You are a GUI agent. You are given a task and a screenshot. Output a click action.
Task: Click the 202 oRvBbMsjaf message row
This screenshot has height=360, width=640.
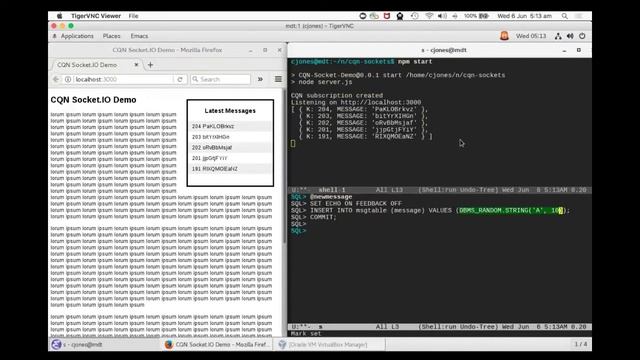(230, 148)
